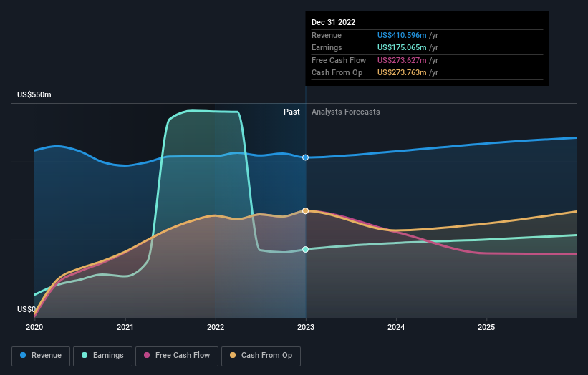The height and width of the screenshot is (375, 588).
Task: Click the orange Cash From Op marker
Action: [306, 211]
